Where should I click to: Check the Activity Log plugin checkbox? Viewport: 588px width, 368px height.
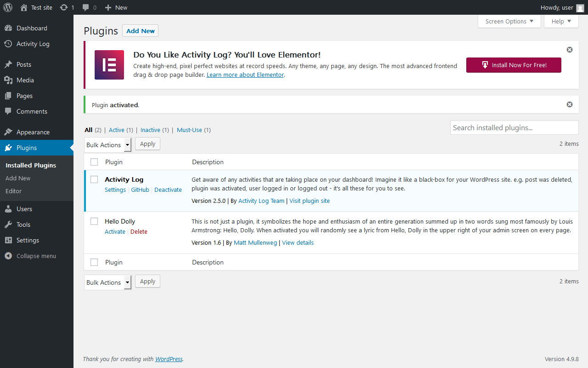tap(94, 179)
